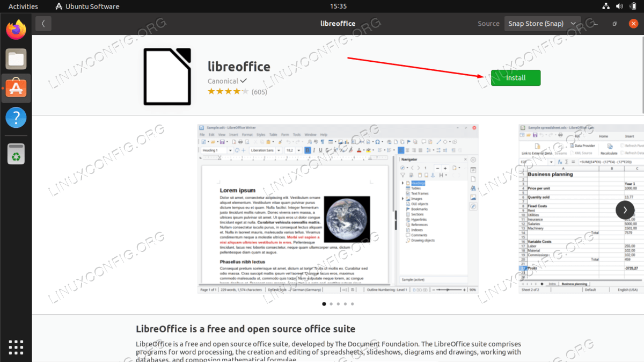Open the Files manager from the dock
This screenshot has width=644, height=362.
16,59
